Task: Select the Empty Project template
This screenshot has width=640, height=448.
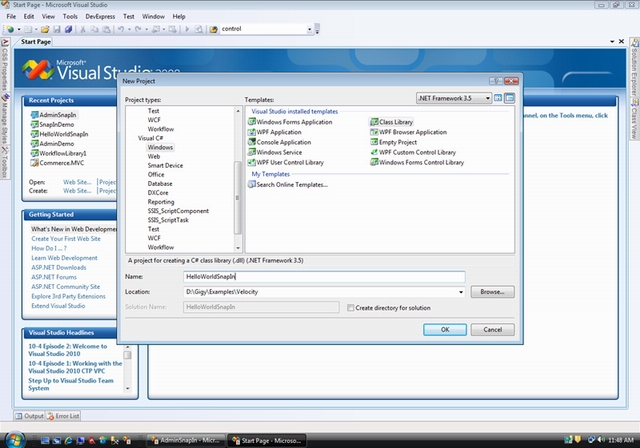Action: (393, 142)
